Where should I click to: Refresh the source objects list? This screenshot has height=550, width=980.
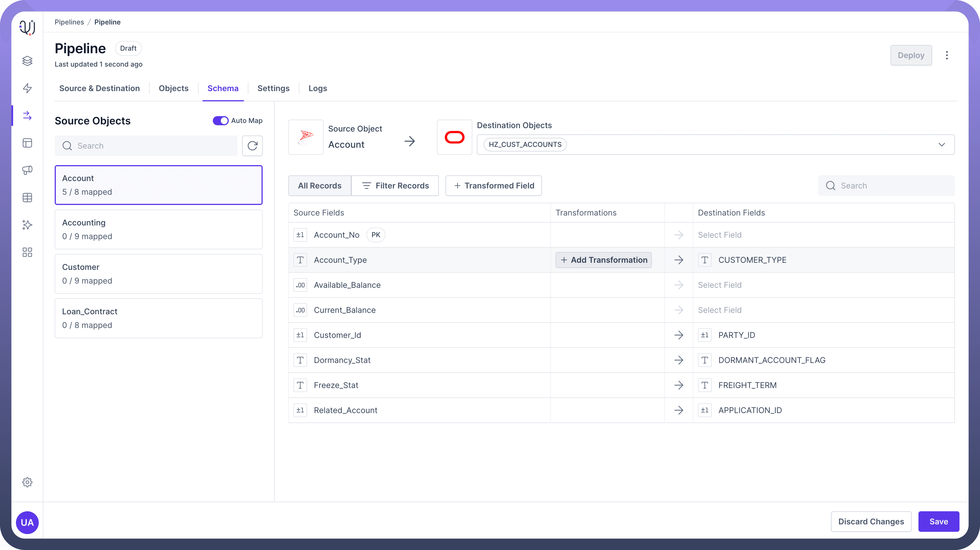click(252, 146)
